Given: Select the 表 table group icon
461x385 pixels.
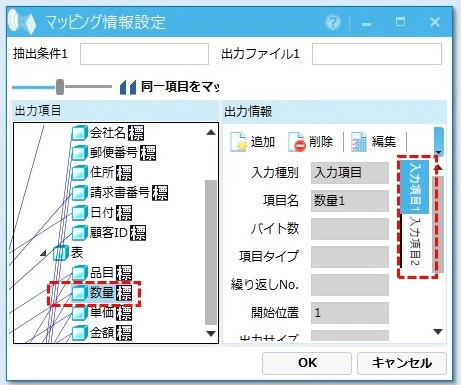Looking at the screenshot, I should [61, 253].
